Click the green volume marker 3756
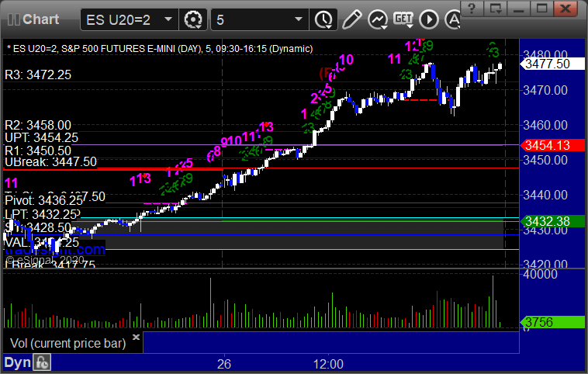Screen dimensions: 588x374 coord(552,322)
